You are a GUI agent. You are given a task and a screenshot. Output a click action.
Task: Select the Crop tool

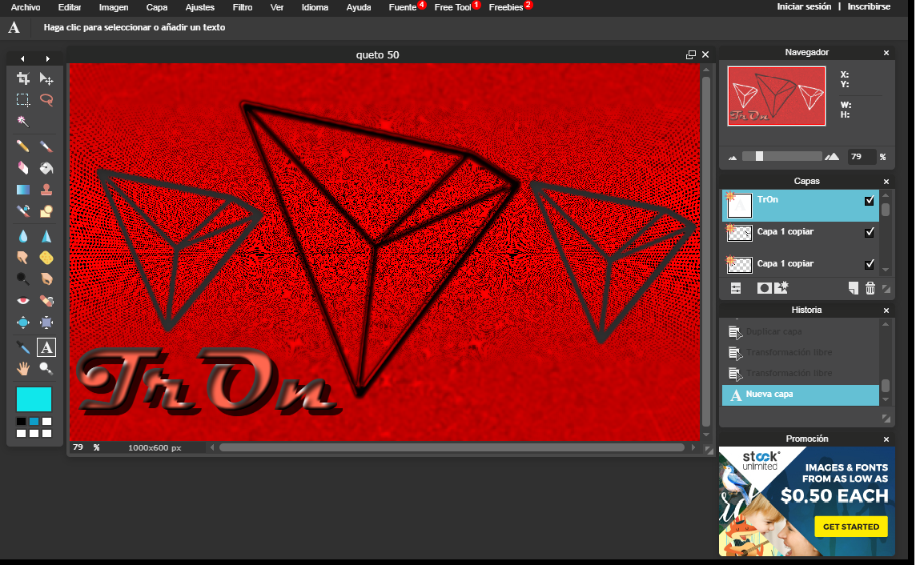(x=23, y=78)
